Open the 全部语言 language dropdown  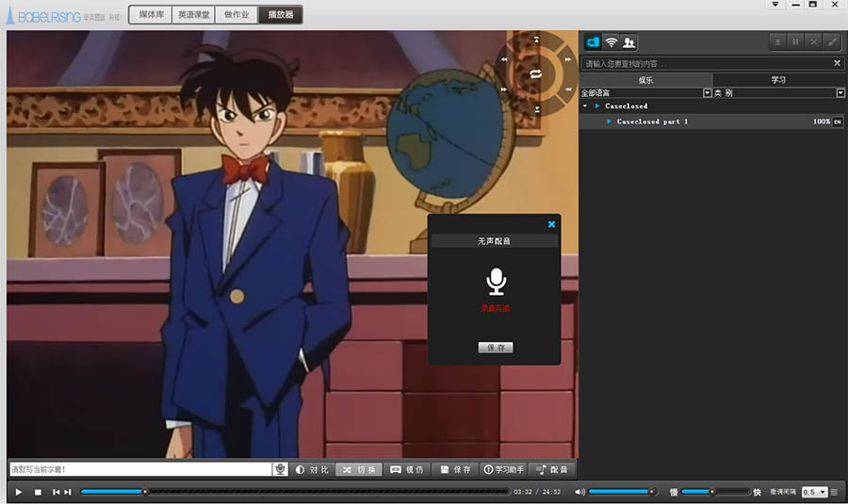(x=707, y=93)
